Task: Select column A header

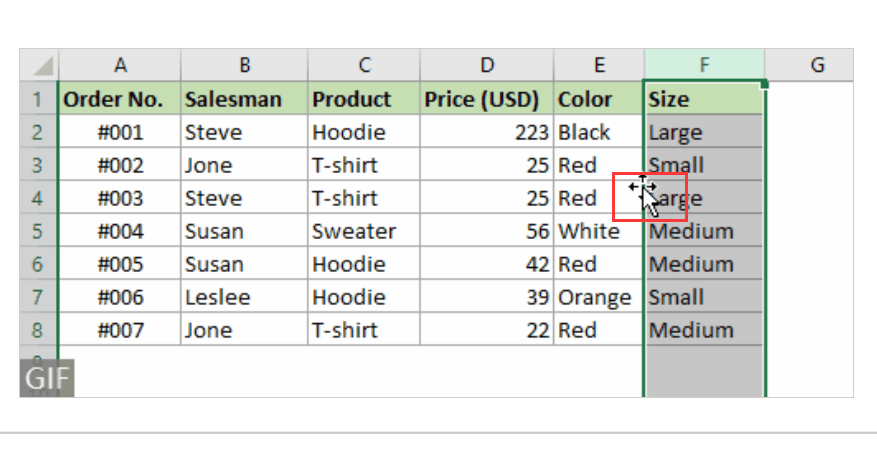Action: (x=120, y=65)
